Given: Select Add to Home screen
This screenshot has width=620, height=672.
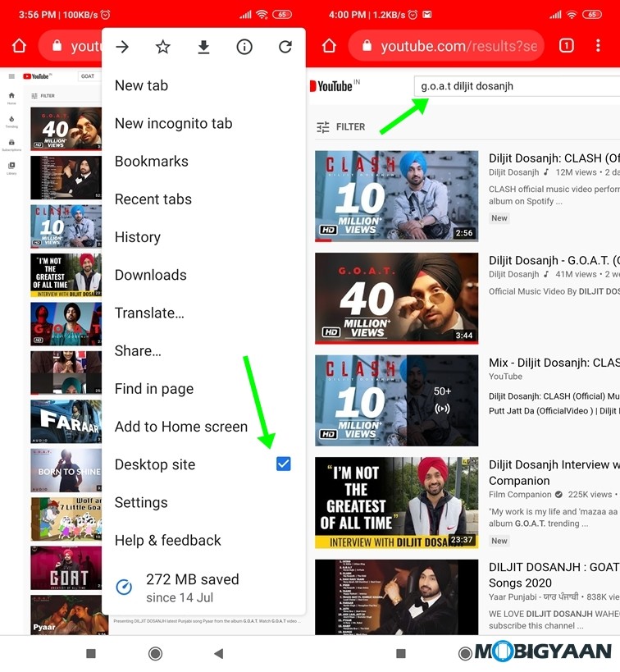Looking at the screenshot, I should click(203, 427).
